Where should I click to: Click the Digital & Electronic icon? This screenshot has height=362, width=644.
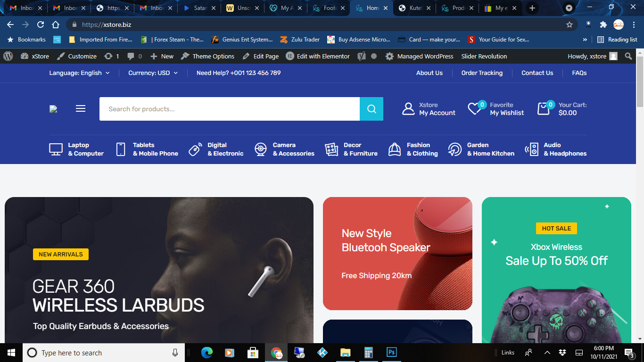[196, 149]
